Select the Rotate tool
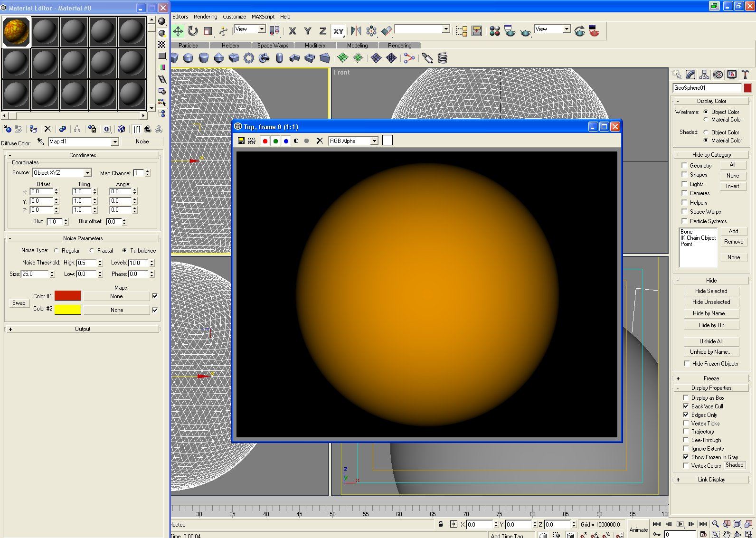756x538 pixels. [193, 31]
